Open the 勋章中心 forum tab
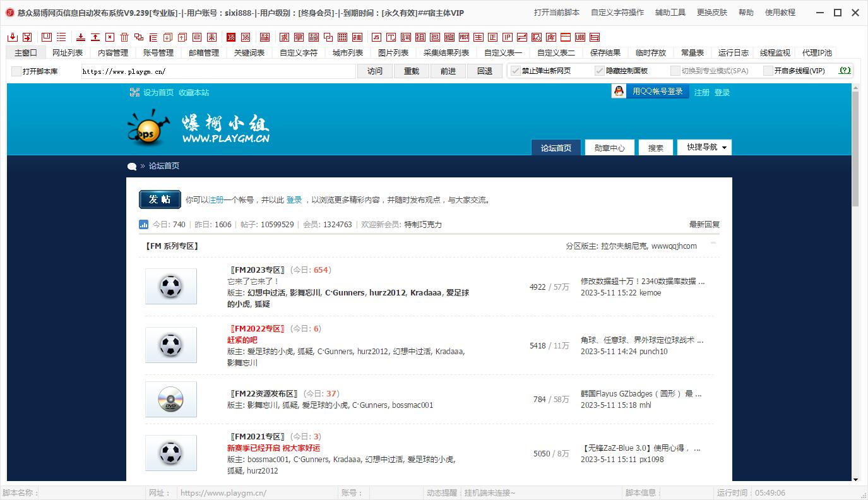This screenshot has height=500, width=868. (610, 148)
